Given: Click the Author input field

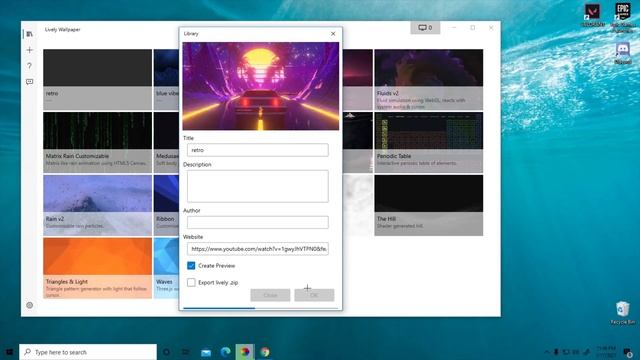Looking at the screenshot, I should [258, 222].
